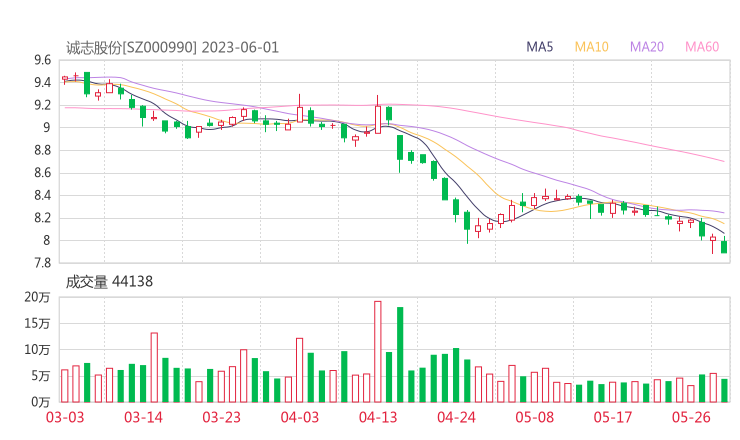Image resolution: width=740 pixels, height=440 pixels.
Task: Click the 20万 volume axis label
Action: click(x=37, y=297)
